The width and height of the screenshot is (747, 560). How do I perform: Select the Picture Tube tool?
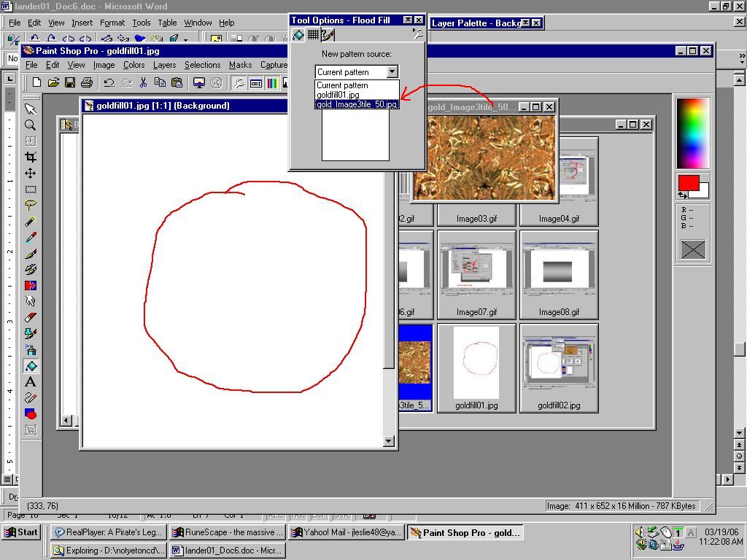[31, 334]
